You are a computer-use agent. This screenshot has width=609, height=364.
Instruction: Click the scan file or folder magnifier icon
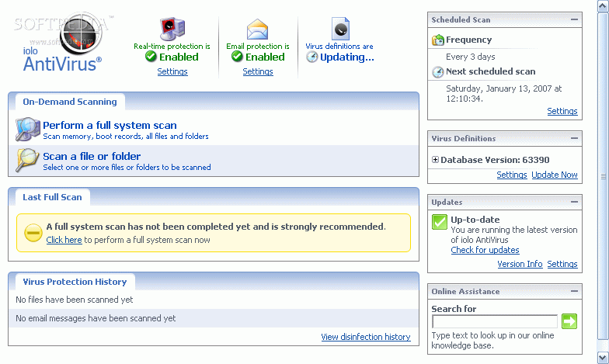[x=27, y=160]
